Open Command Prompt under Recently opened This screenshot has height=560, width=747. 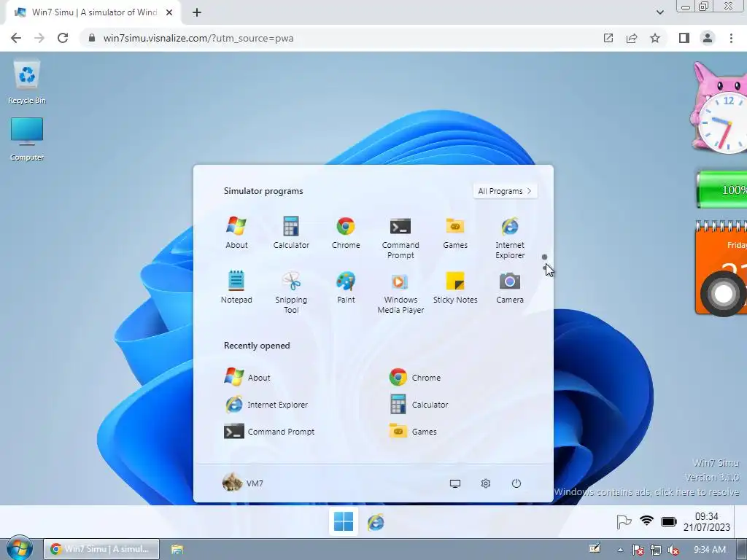pyautogui.click(x=269, y=432)
